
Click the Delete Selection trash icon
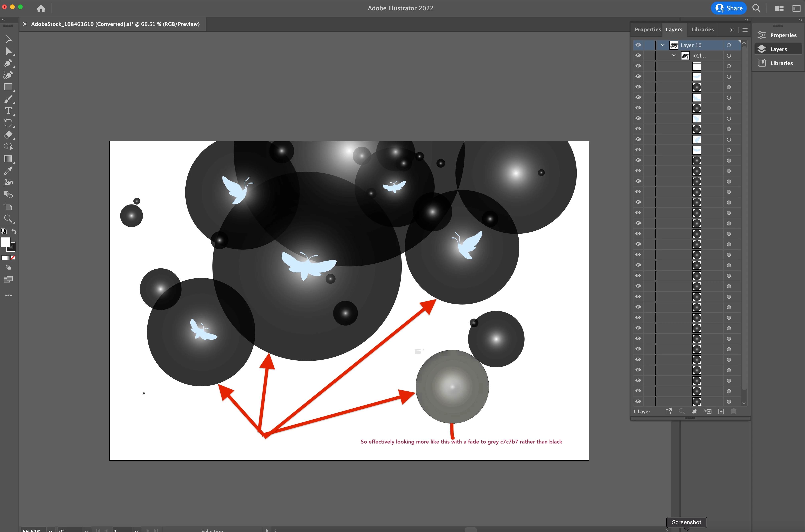(733, 412)
